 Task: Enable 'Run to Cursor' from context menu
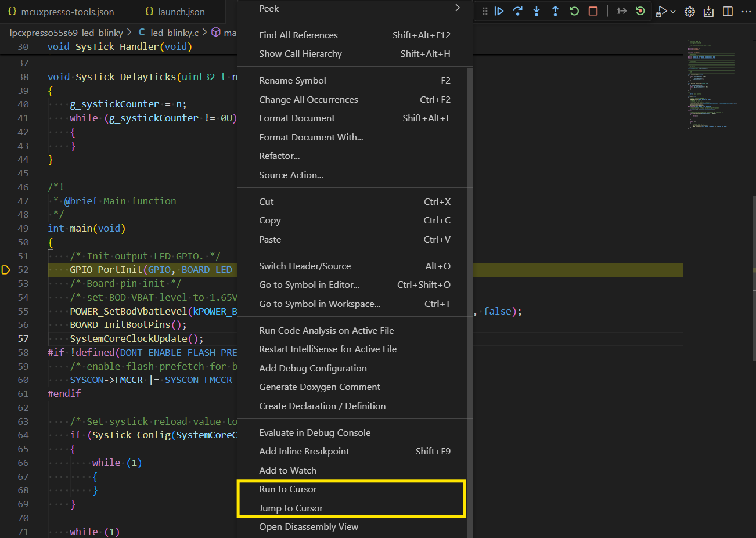tap(288, 489)
